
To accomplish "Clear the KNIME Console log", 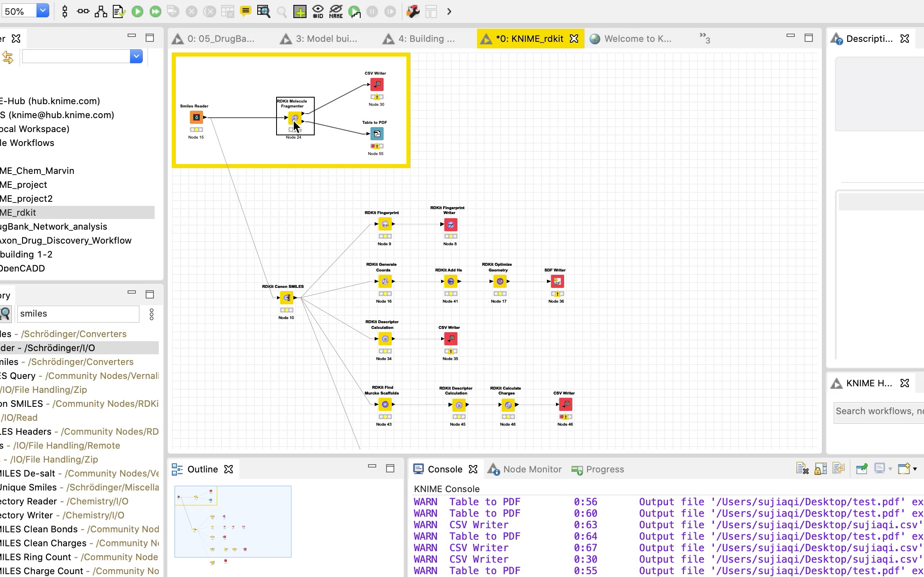I will [x=803, y=468].
